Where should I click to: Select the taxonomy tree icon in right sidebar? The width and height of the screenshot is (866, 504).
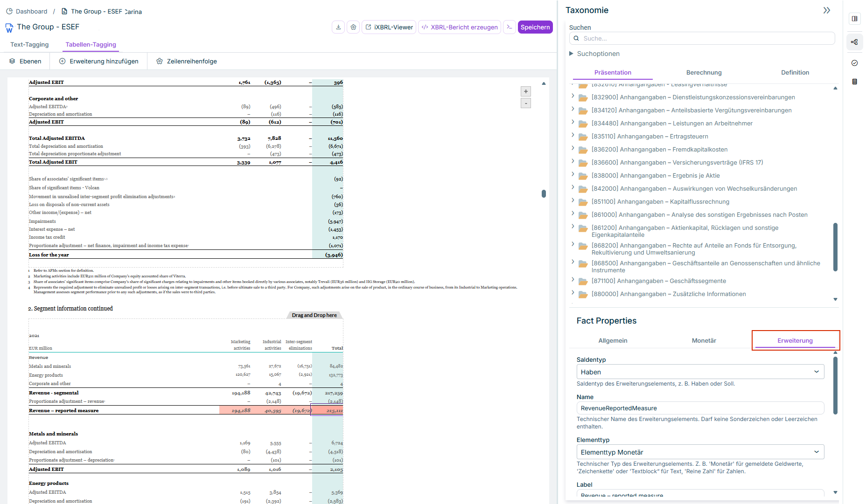854,42
